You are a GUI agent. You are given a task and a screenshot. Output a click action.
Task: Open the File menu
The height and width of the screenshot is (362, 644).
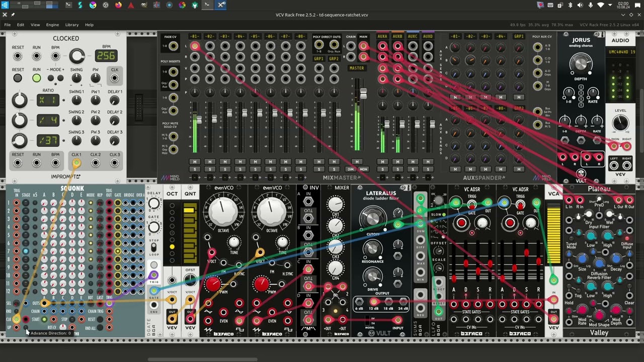[x=7, y=25]
